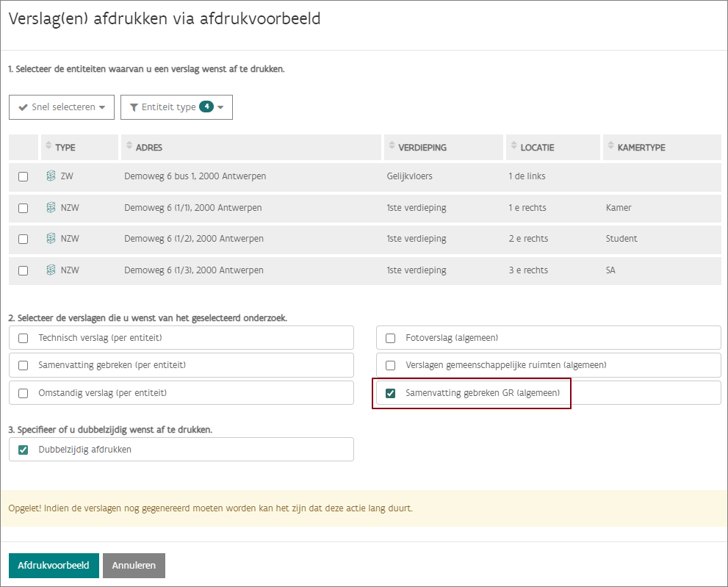Uncheck Dubbelzijdig afdrukken
Viewport: 728px width, 587px height.
[24, 450]
